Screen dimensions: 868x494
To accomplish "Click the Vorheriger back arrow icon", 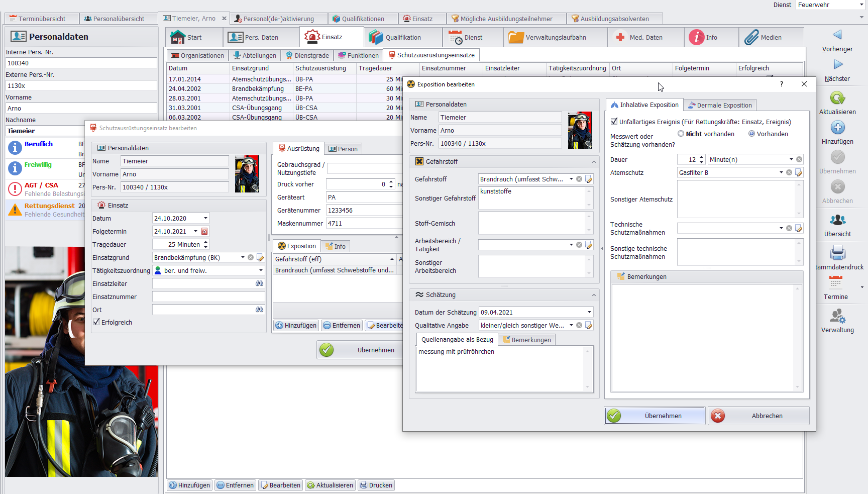I will (837, 35).
